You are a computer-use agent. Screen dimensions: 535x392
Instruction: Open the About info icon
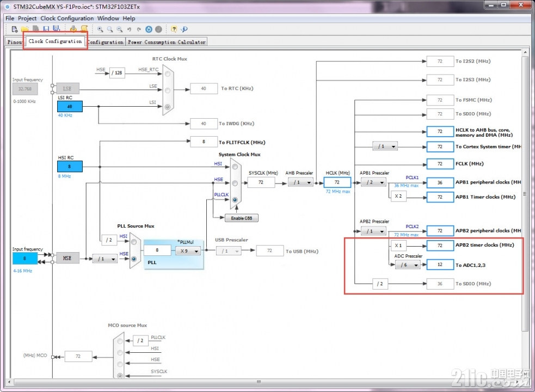click(x=185, y=29)
